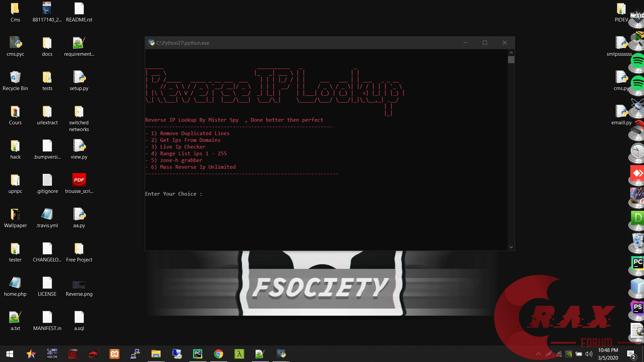644x362 pixels.
Task: Select the .bumpversi file icon
Action: pyautogui.click(x=47, y=150)
